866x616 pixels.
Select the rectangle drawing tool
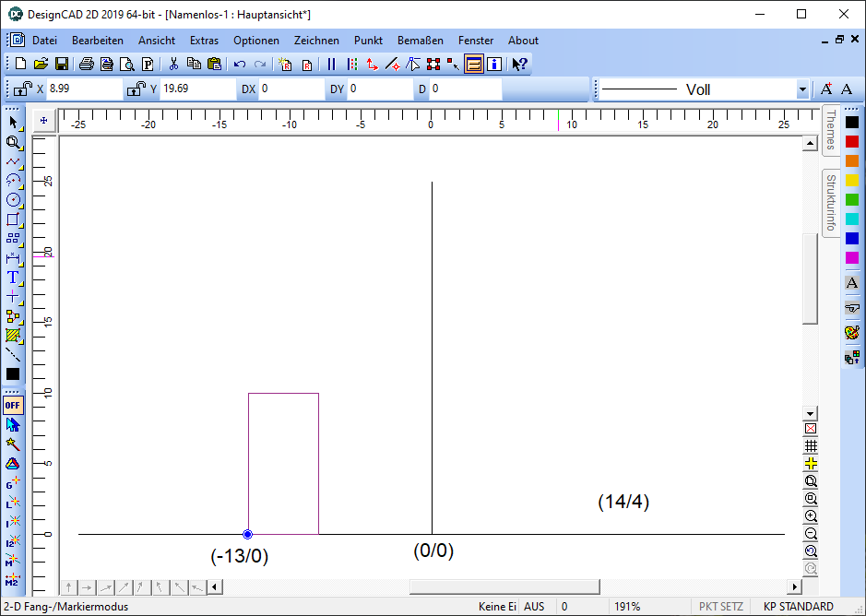[x=12, y=220]
